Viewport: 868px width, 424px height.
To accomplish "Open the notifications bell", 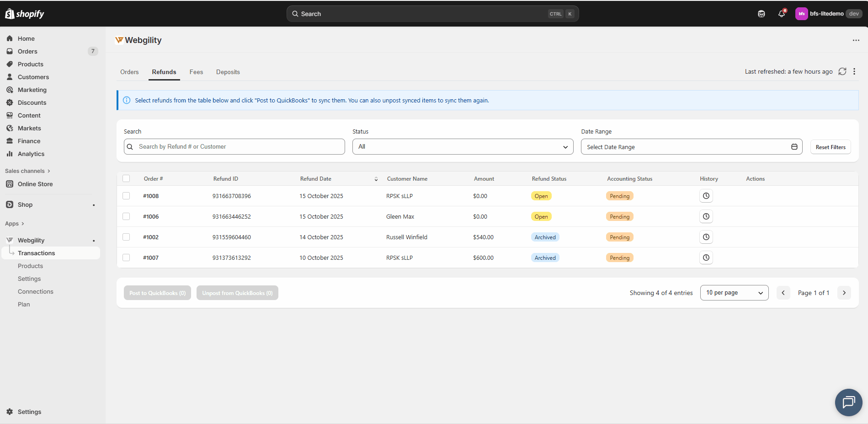I will (782, 14).
